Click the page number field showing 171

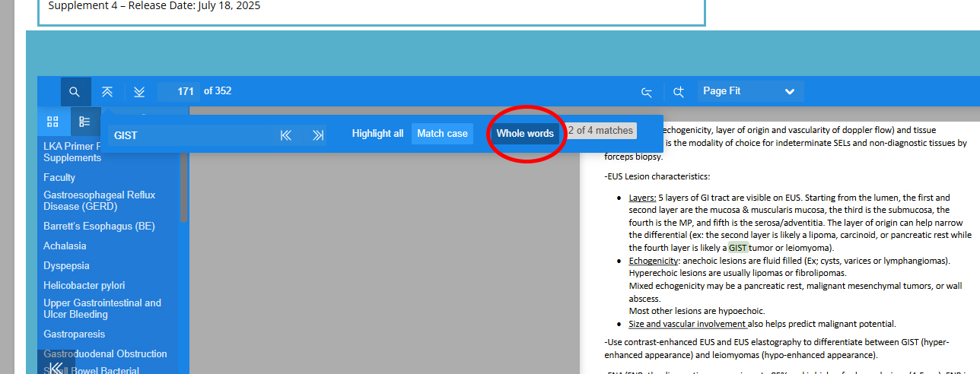[180, 91]
